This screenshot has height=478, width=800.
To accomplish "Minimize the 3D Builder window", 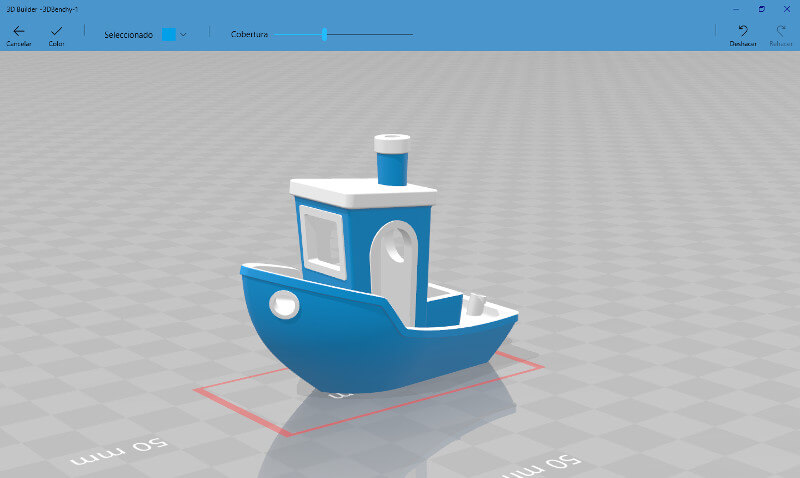I will pyautogui.click(x=736, y=9).
